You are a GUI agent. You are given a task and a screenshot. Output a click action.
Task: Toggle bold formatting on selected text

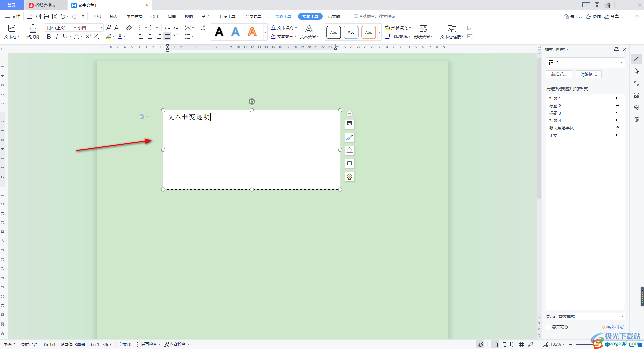(49, 37)
